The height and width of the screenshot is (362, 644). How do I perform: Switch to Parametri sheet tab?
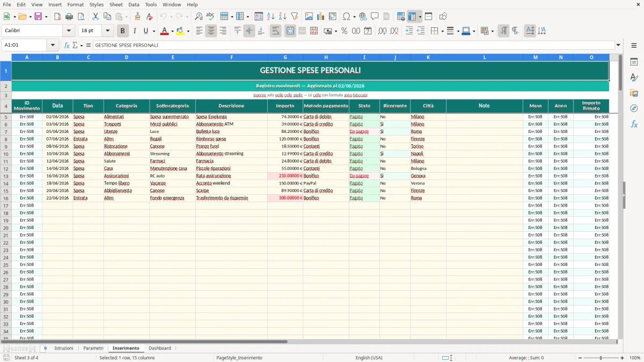tap(93, 348)
